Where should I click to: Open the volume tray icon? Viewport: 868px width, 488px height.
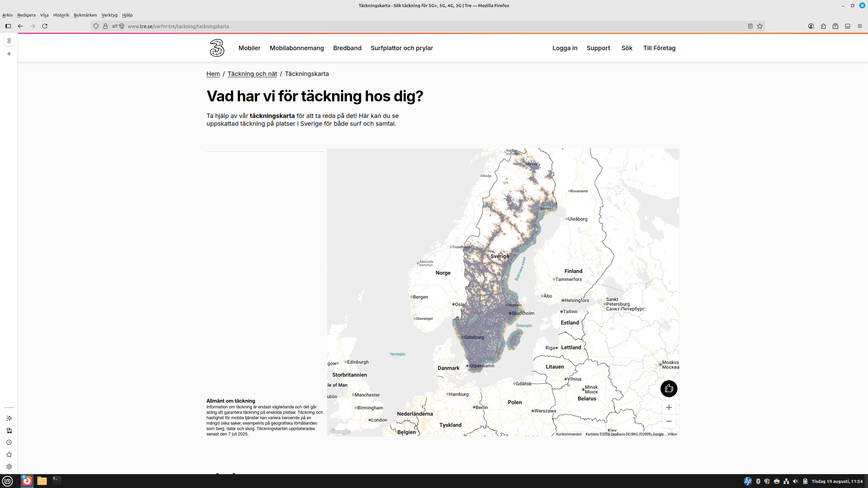pos(795,481)
